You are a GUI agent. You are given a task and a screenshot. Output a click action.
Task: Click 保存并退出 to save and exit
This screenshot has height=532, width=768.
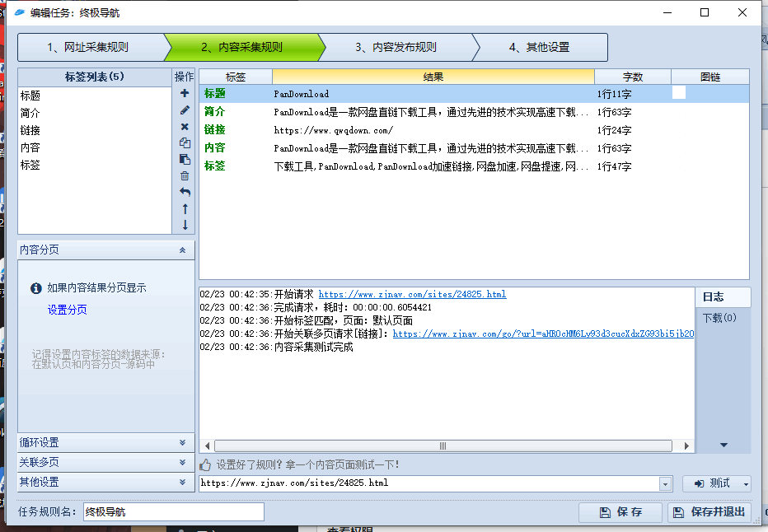(x=709, y=511)
